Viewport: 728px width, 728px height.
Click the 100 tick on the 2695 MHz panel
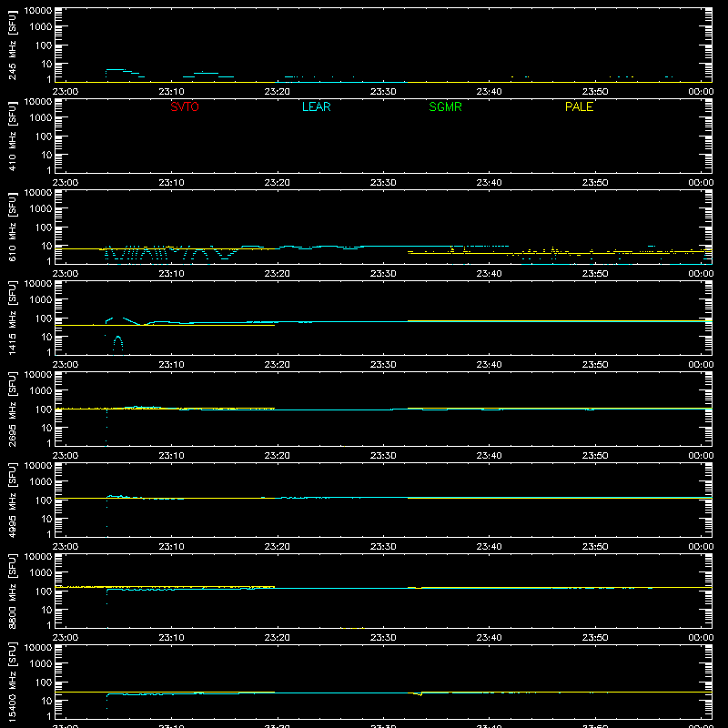pos(44,409)
